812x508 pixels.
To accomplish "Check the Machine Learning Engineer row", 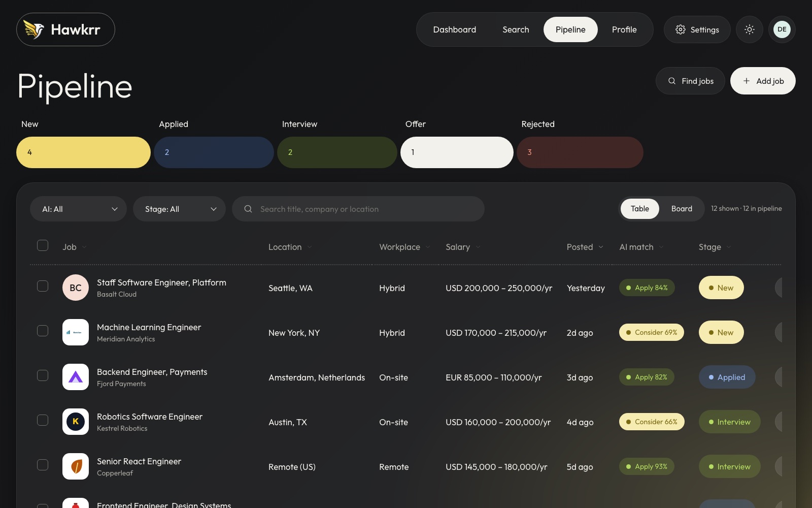I will point(43,331).
